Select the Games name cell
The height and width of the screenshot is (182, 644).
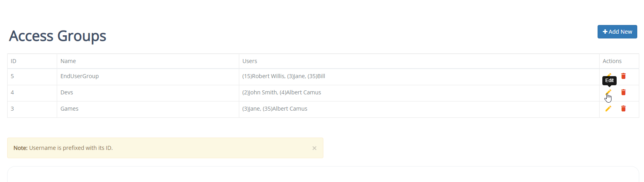point(148,109)
